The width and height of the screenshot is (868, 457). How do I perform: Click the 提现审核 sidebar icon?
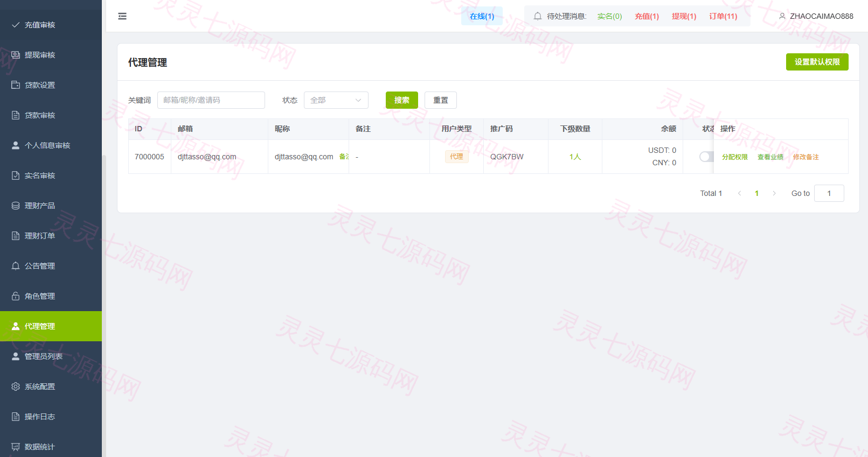tap(16, 55)
